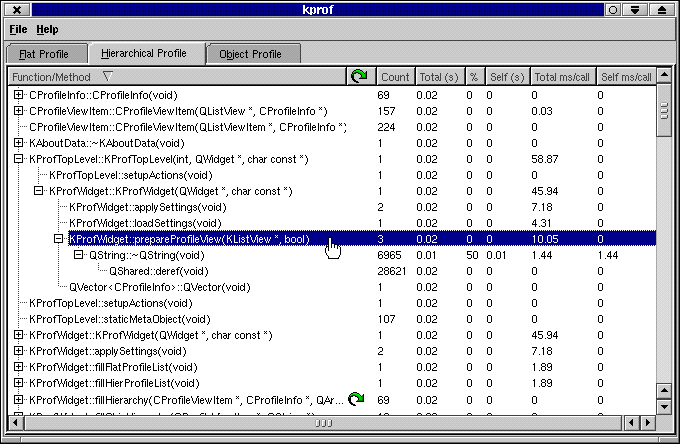Image resolution: width=680 pixels, height=444 pixels.
Task: Click the up-triangle title bar button
Action: click(662, 10)
